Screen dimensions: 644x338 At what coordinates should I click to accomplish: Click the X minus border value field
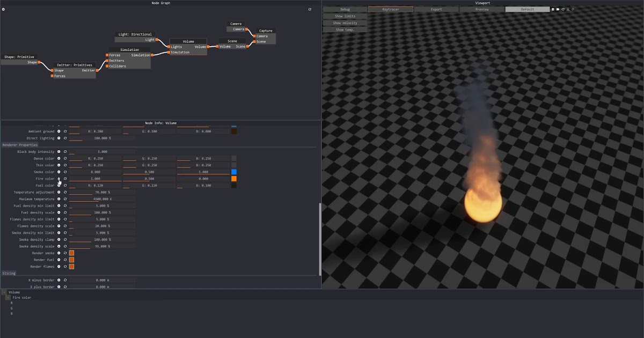(x=102, y=280)
